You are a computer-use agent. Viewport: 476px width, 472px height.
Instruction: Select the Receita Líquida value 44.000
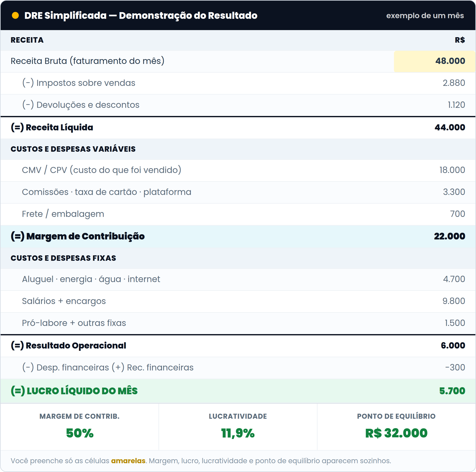(450, 127)
